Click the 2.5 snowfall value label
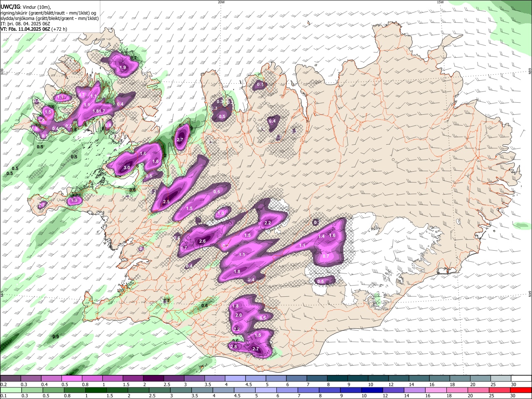The height and width of the screenshot is (399, 532). (x=166, y=202)
